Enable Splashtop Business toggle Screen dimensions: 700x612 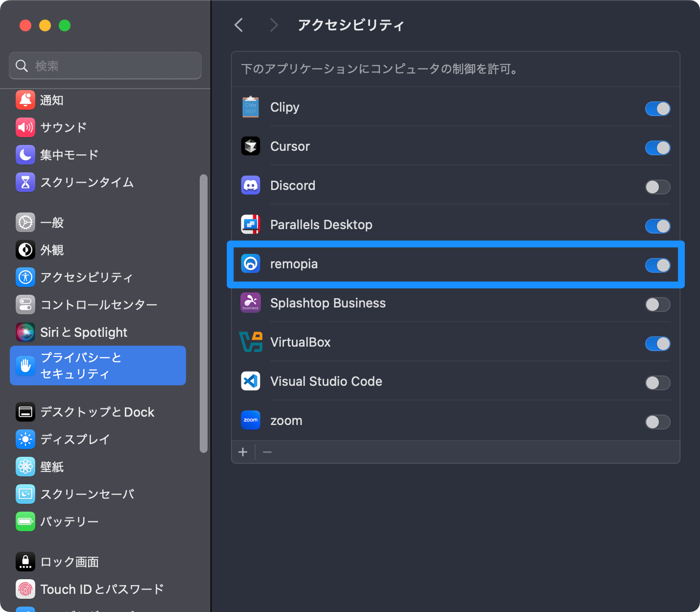coord(657,305)
